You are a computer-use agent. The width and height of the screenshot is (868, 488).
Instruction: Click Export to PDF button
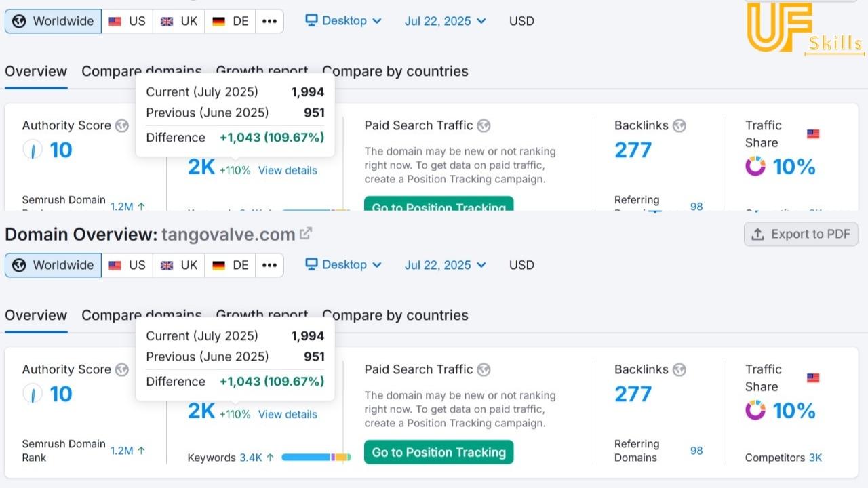click(801, 234)
